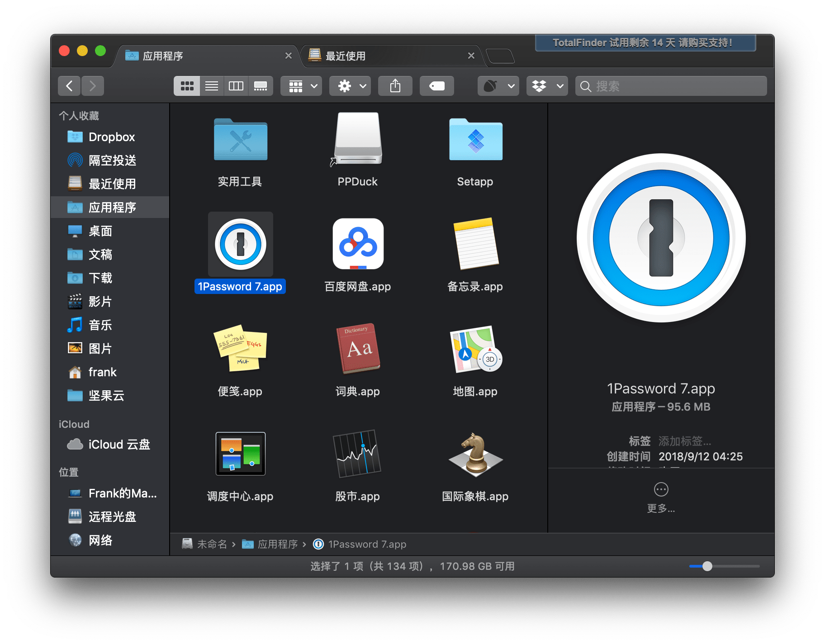825x644 pixels.
Task: Select the 实用工具 folder icon
Action: pyautogui.click(x=240, y=139)
